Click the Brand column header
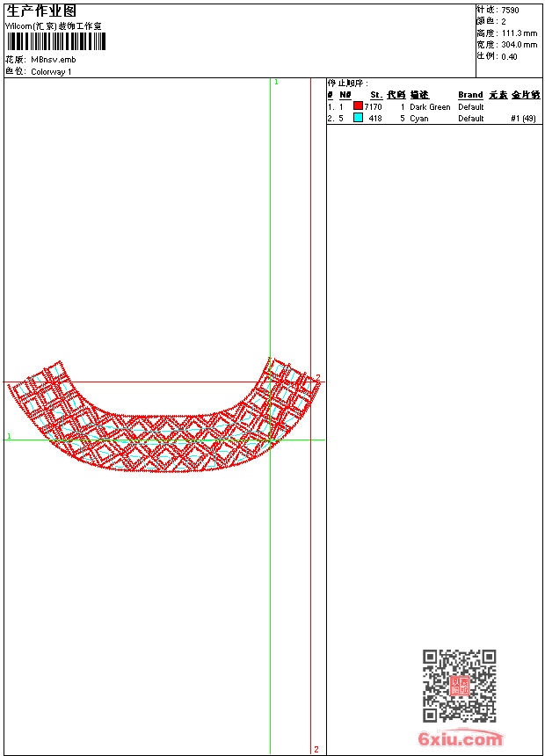Viewport: 545px width, 756px height. click(470, 95)
